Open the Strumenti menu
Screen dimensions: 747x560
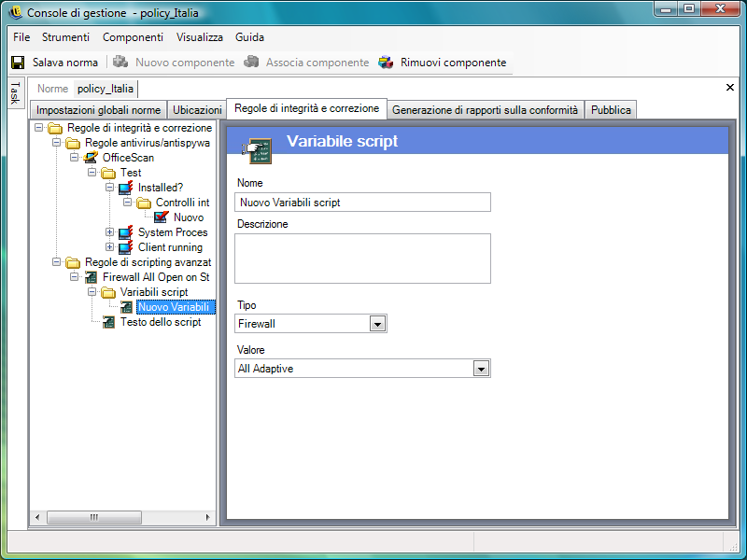click(x=65, y=37)
